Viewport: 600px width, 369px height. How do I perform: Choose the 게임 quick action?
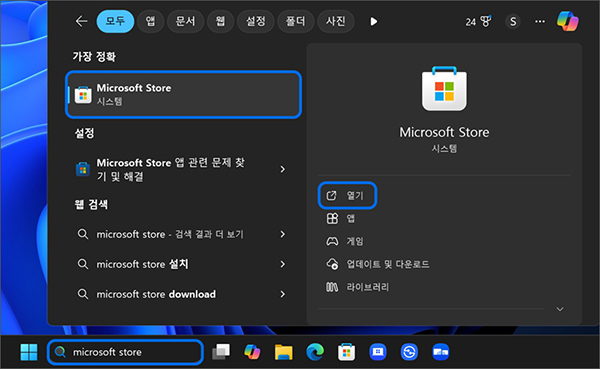tap(344, 242)
